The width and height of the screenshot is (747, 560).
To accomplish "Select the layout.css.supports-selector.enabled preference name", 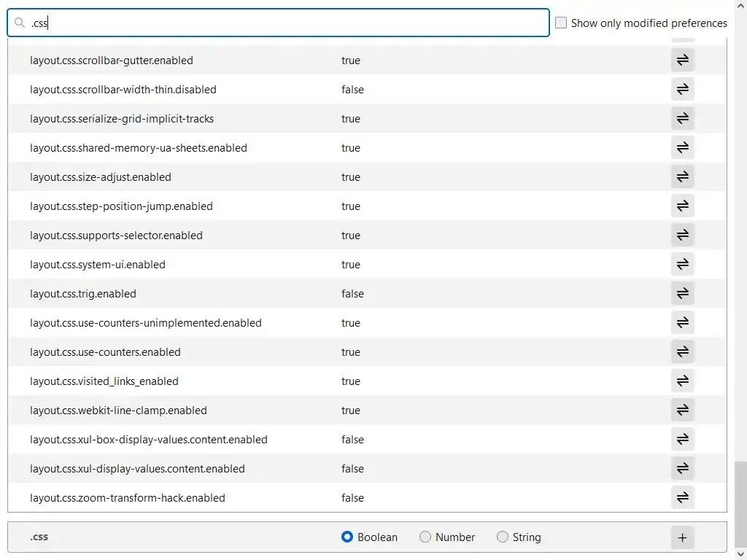I will (116, 236).
